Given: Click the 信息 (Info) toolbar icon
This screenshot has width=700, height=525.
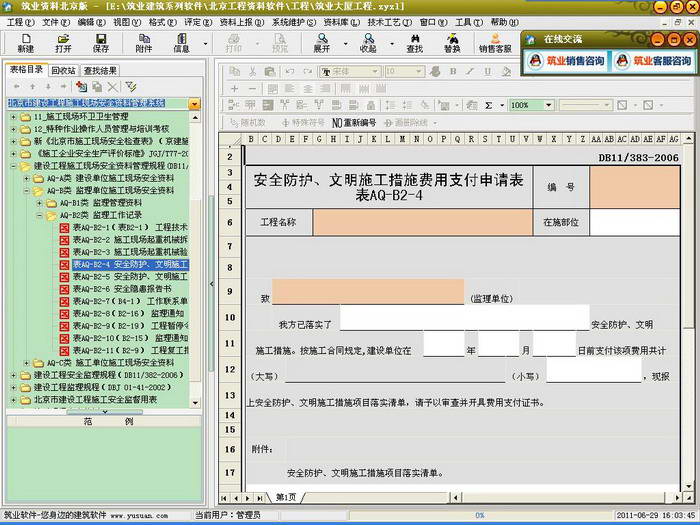Looking at the screenshot, I should (x=181, y=43).
